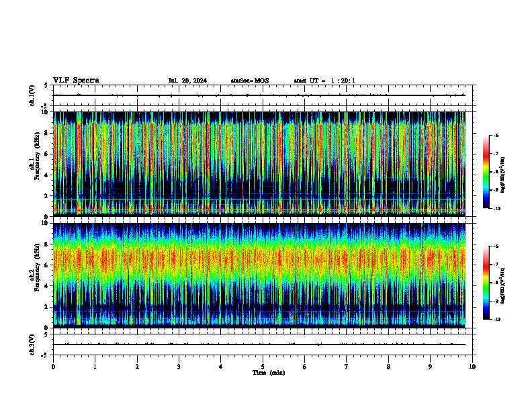
Task: Select the "Time (min)" x-axis label
Action: click(269, 373)
